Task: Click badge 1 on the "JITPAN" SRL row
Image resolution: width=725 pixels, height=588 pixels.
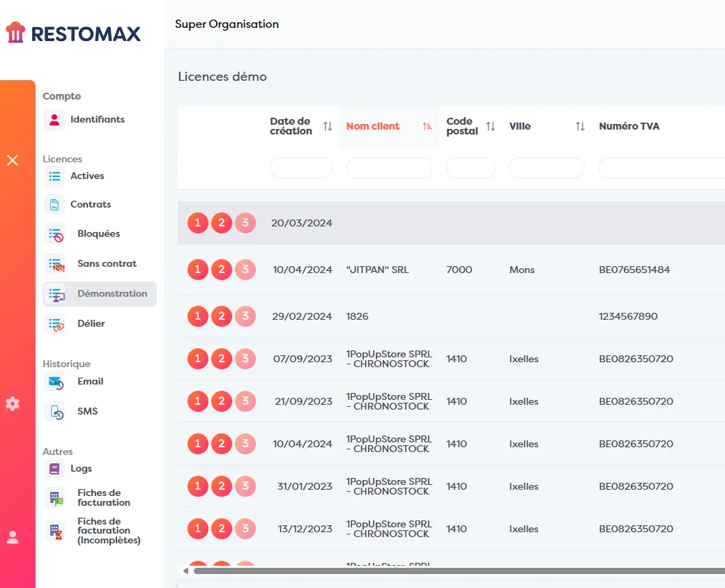Action: pyautogui.click(x=198, y=270)
